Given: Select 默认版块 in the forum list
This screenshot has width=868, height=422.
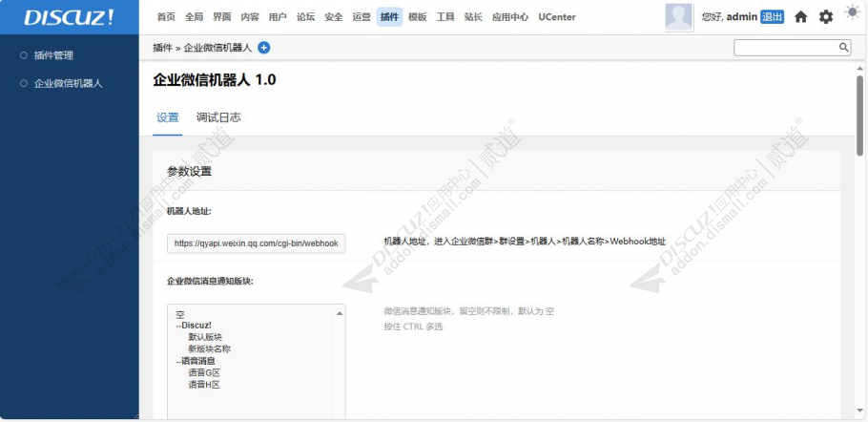Looking at the screenshot, I should (205, 337).
